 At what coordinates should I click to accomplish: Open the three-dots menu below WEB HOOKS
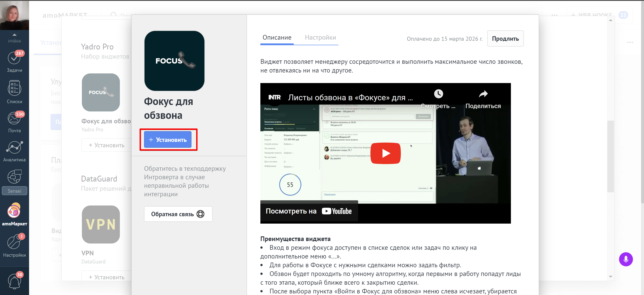630,42
